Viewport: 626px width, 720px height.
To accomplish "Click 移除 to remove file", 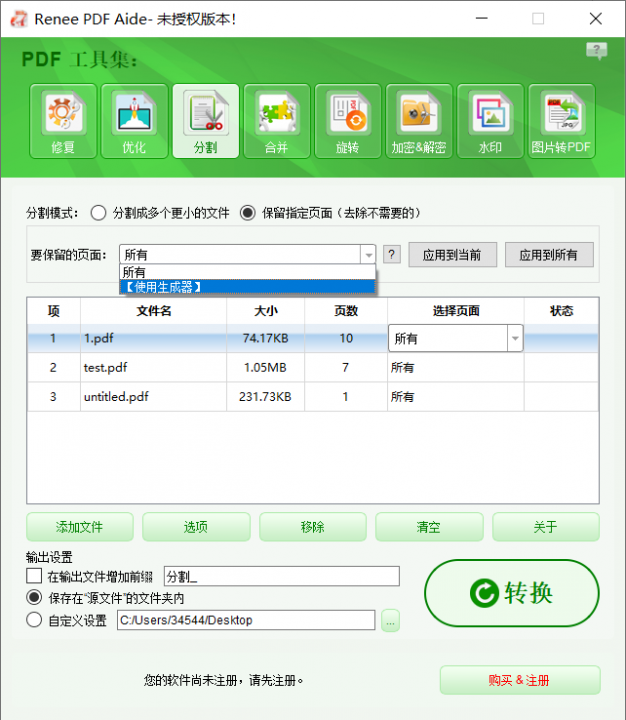I will [313, 527].
